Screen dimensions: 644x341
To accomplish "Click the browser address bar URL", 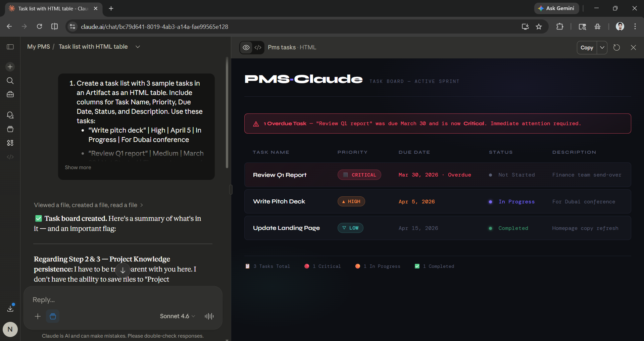I will [x=154, y=27].
